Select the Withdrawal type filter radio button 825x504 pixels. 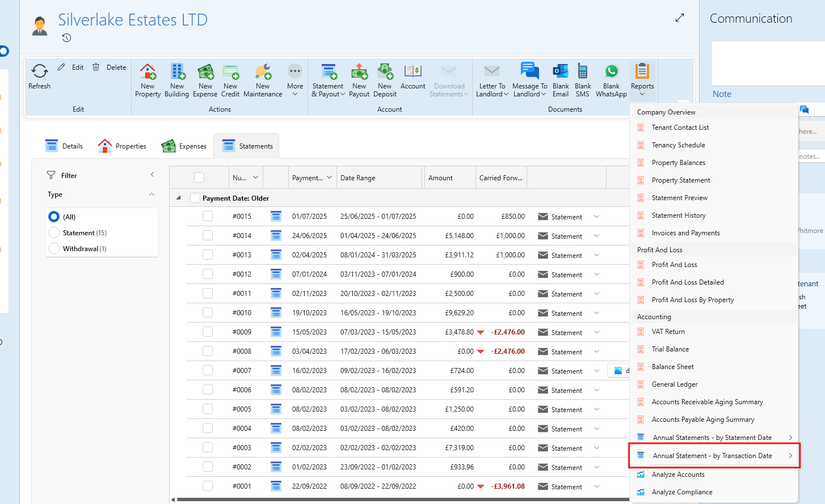pos(54,249)
